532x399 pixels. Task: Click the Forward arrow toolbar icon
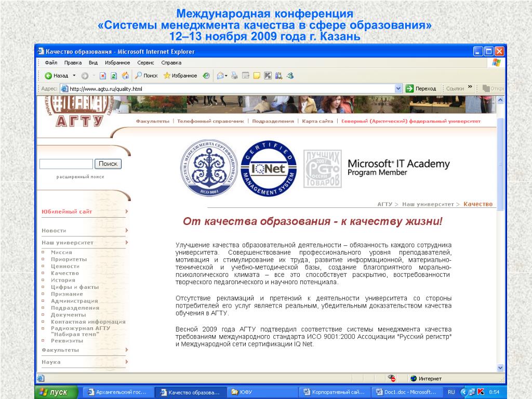click(85, 76)
